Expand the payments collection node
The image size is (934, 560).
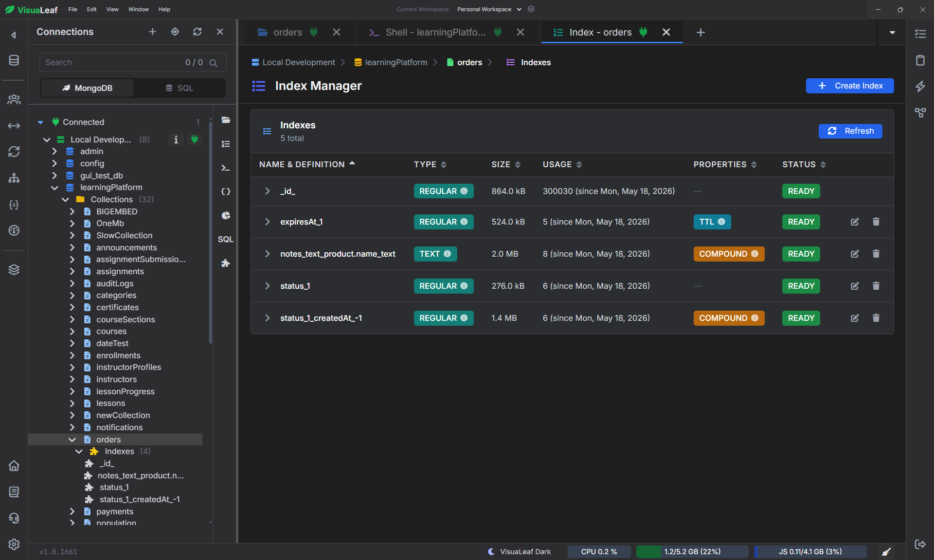[72, 511]
